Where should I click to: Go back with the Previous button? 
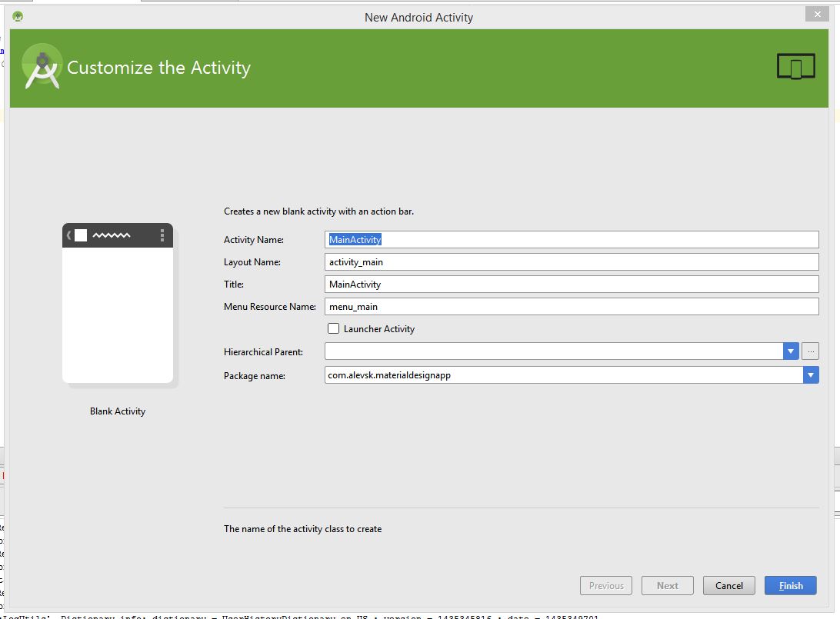click(606, 585)
